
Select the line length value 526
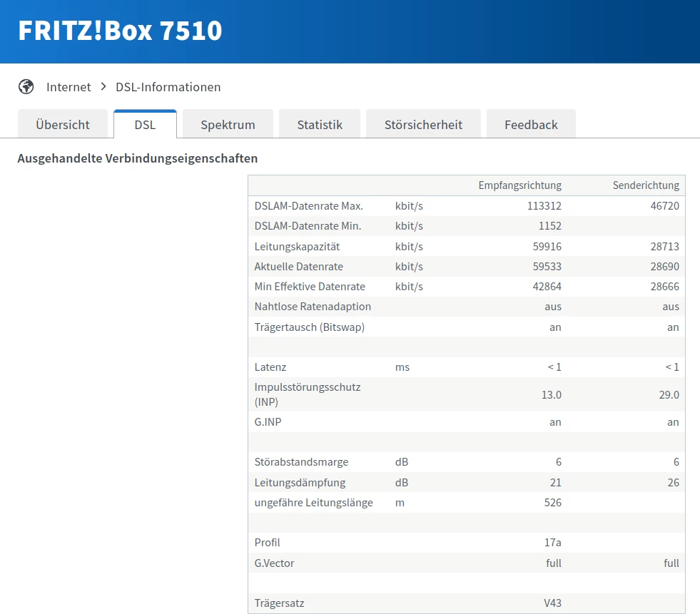(x=553, y=503)
